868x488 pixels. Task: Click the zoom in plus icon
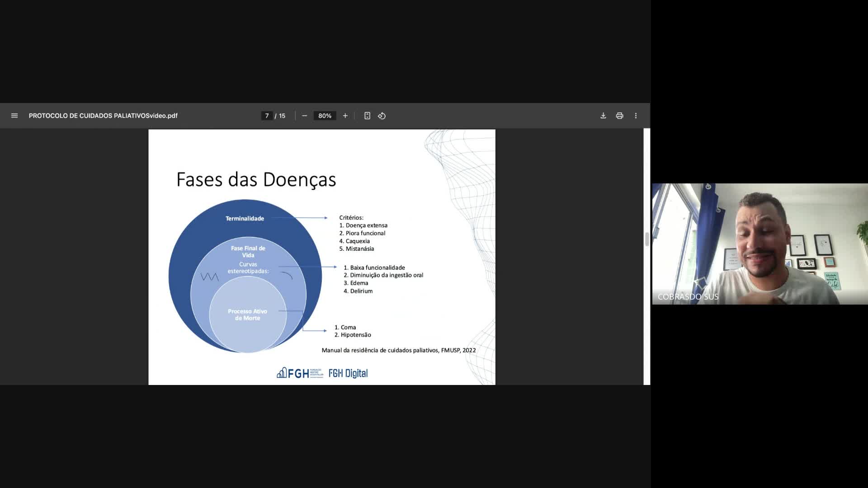coord(345,116)
